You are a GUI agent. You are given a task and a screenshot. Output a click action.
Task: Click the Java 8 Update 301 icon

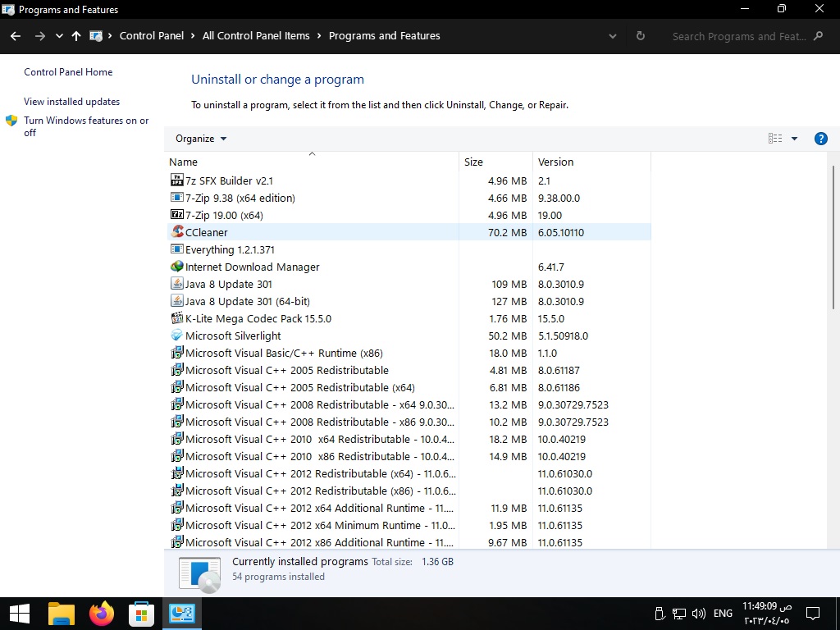[x=177, y=283]
